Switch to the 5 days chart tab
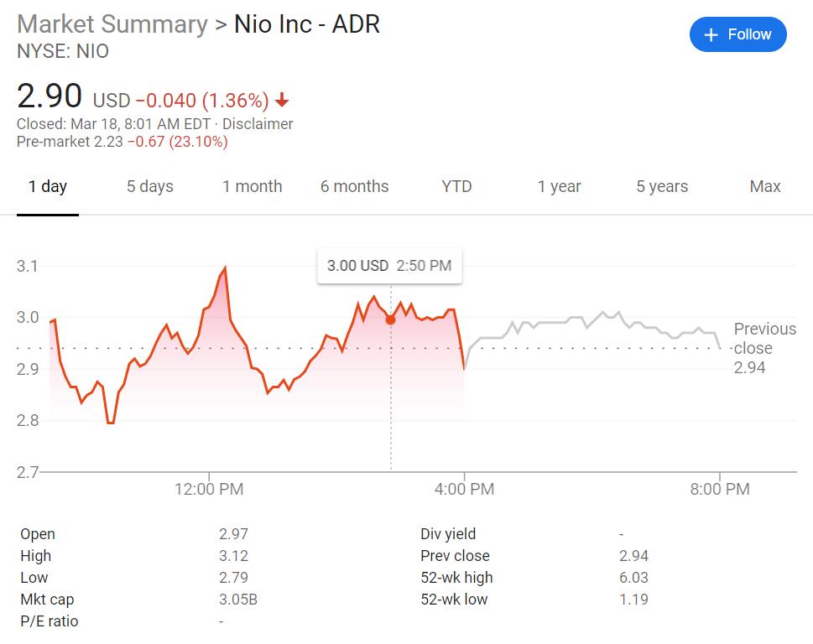This screenshot has height=644, width=813. [149, 186]
